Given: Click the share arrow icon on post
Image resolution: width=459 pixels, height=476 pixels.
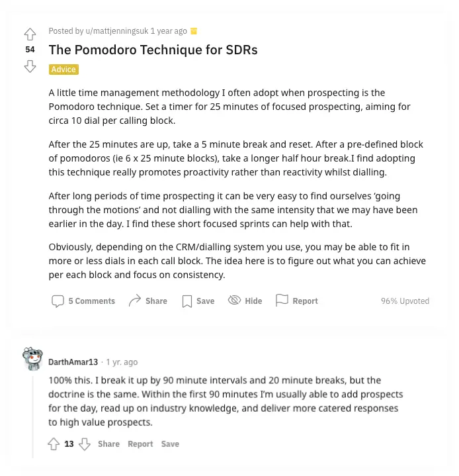Looking at the screenshot, I should pos(135,301).
